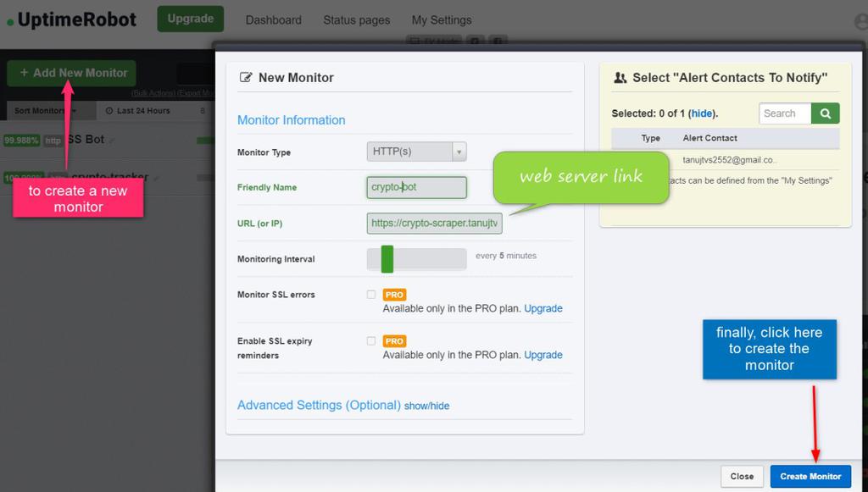Image resolution: width=868 pixels, height=492 pixels.
Task: Click the Create Monitor button
Action: click(810, 476)
